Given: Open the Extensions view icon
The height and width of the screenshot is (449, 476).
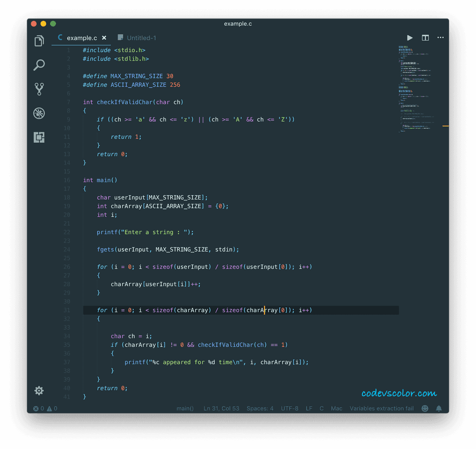Looking at the screenshot, I should tap(39, 137).
